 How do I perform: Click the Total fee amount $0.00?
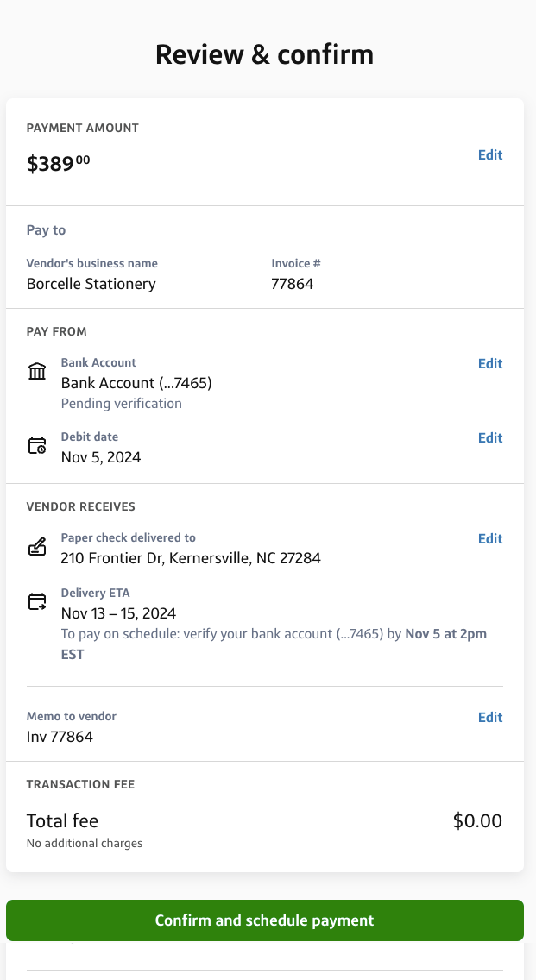click(x=476, y=820)
